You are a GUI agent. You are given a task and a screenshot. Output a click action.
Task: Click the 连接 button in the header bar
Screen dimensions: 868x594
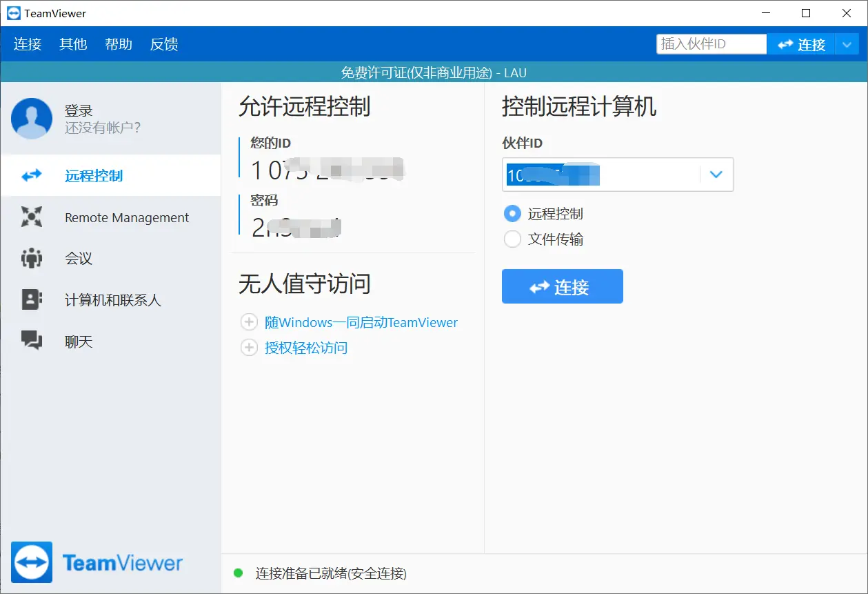click(x=801, y=44)
